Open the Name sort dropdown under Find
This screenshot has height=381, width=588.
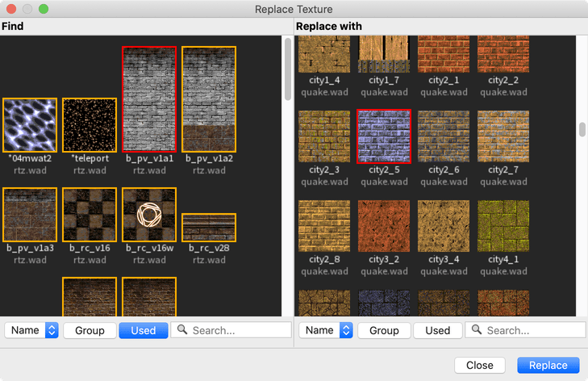pos(32,330)
